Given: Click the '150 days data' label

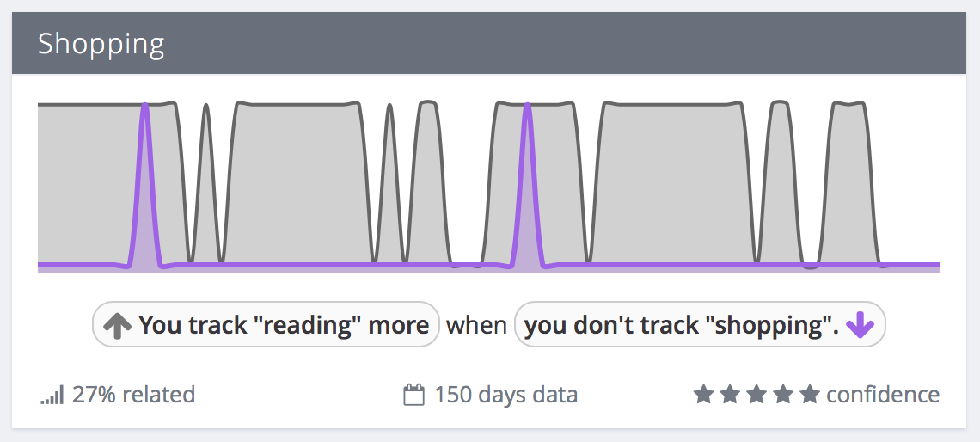Looking at the screenshot, I should tap(505, 395).
